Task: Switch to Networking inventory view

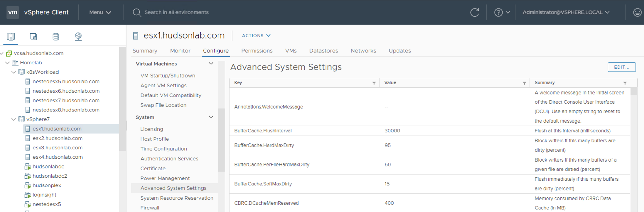Action: [78, 37]
